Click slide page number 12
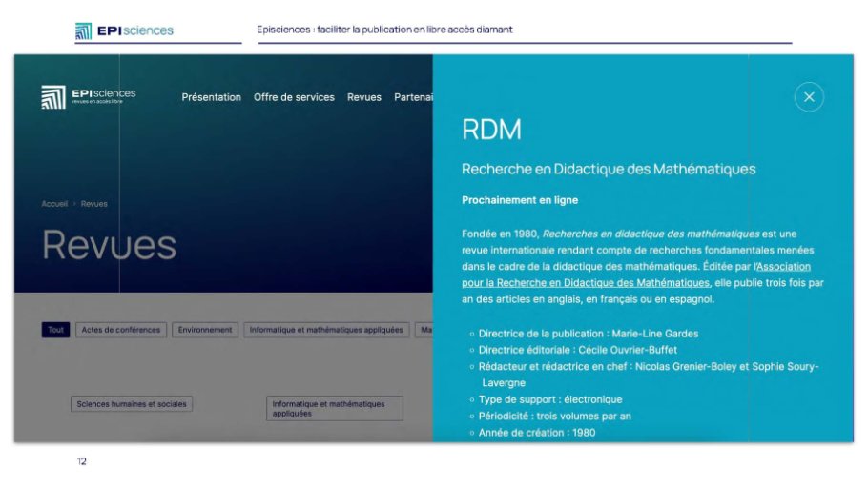The height and width of the screenshot is (488, 868). coord(81,461)
